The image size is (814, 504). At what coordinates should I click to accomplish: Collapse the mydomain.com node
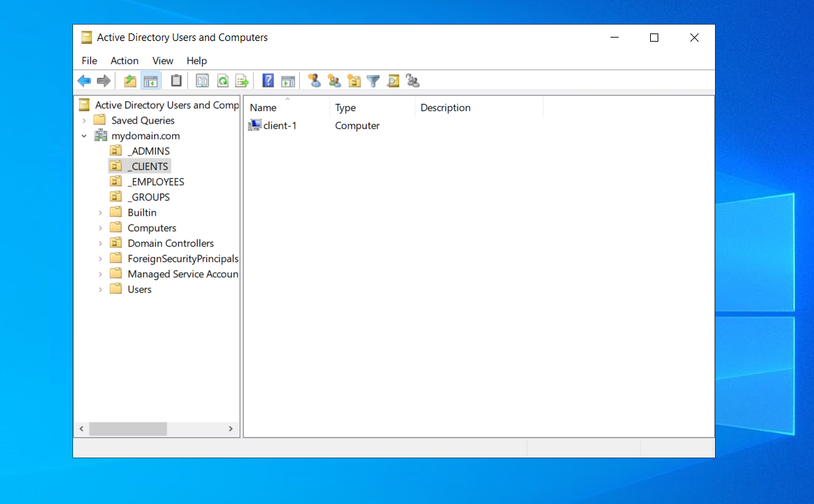pos(84,136)
